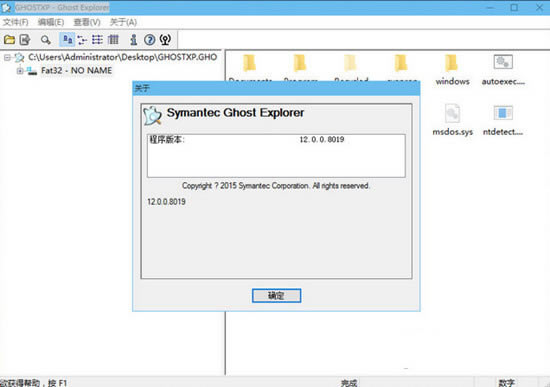Select the list view toolbar button
This screenshot has width=550, height=387.
(97, 40)
